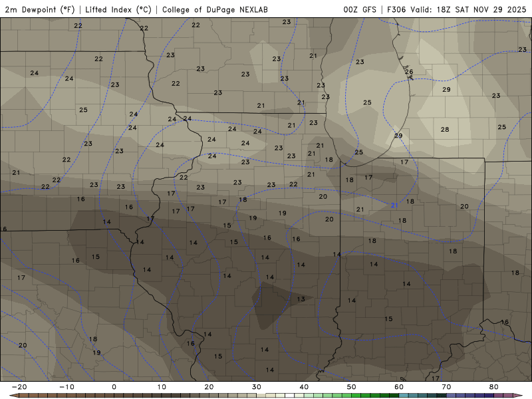Click the "10" label on the color scale
532x399 pixels.
coord(162,387)
